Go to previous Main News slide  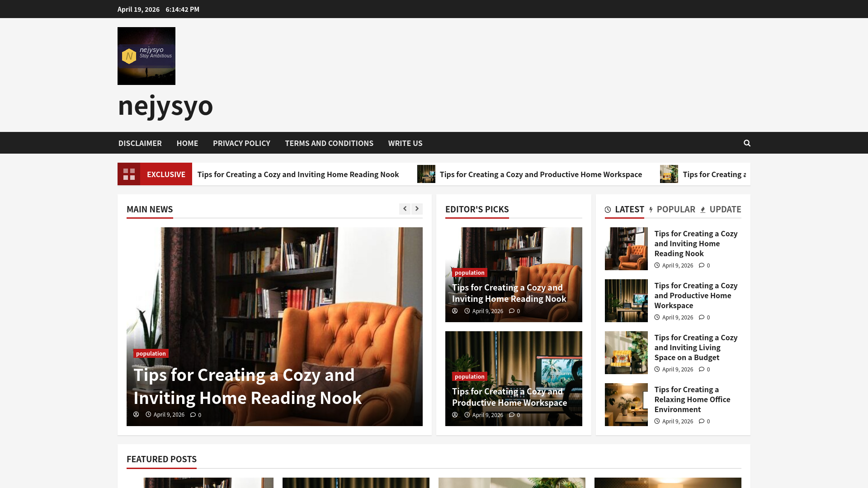[405, 209]
